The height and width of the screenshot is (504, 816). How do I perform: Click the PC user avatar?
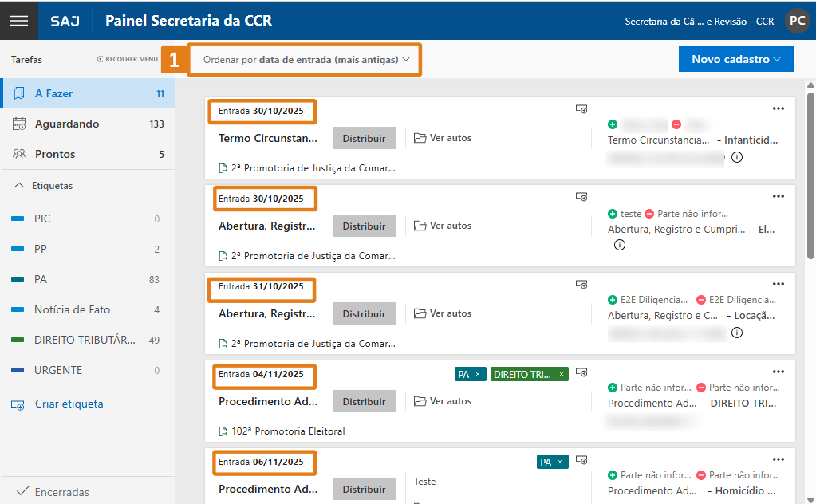(x=796, y=22)
